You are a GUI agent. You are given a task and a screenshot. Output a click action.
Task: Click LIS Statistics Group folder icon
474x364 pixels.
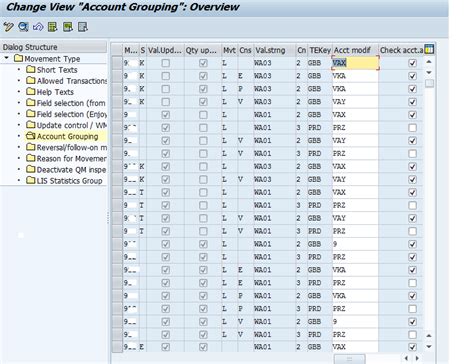pos(31,180)
